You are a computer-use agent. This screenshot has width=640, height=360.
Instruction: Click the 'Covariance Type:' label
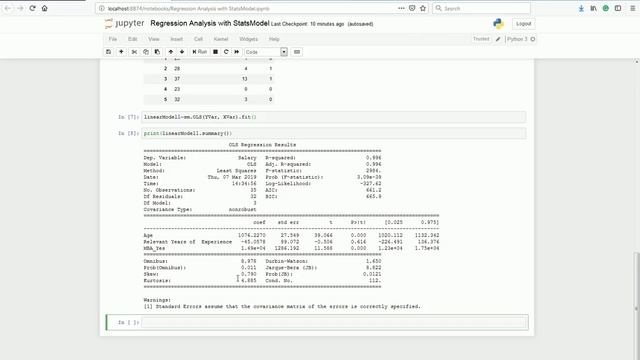pos(167,209)
